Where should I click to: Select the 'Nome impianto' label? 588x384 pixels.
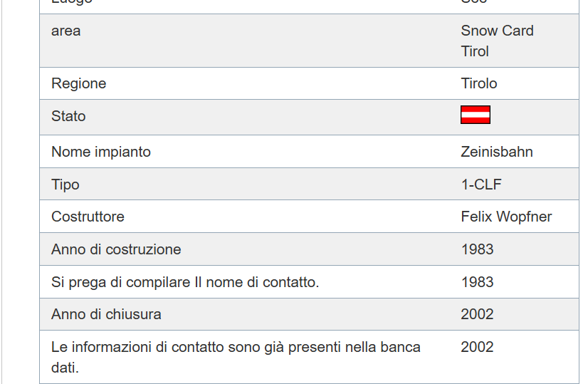point(101,152)
